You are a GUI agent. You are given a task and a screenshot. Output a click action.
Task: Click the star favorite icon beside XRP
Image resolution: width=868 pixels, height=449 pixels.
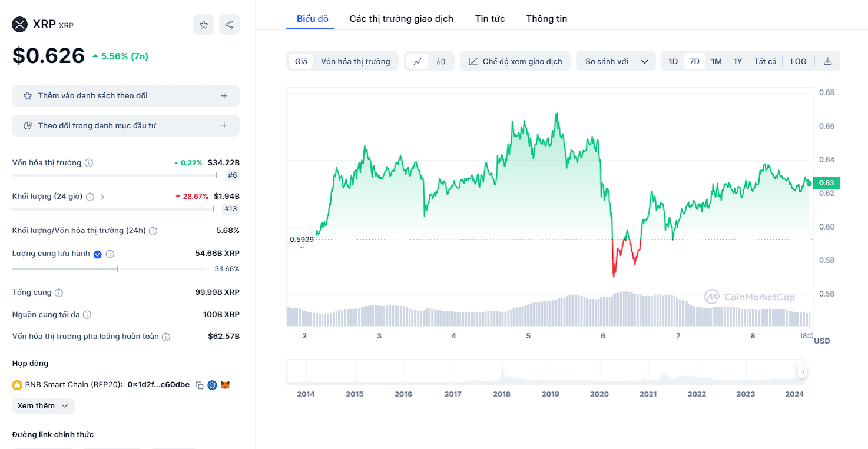coord(203,25)
